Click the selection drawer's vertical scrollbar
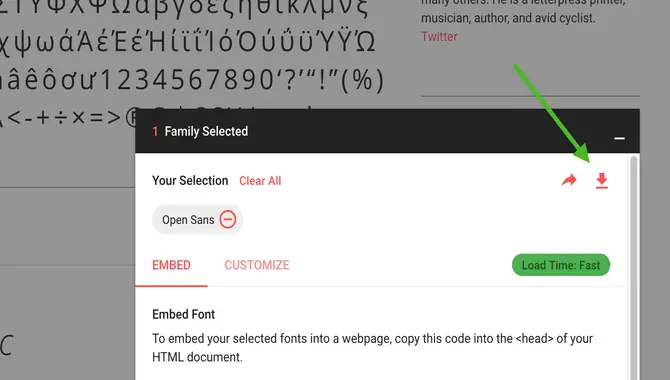The height and width of the screenshot is (380, 670). 634,265
